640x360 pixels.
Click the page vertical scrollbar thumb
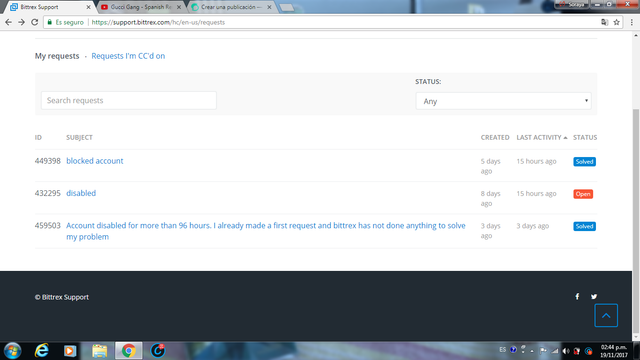636,220
